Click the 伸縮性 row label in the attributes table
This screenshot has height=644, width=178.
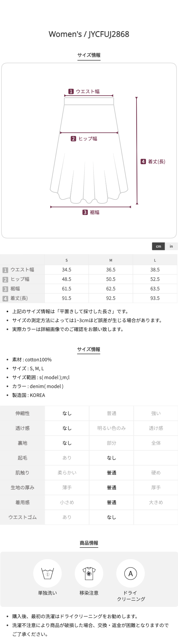tap(23, 413)
